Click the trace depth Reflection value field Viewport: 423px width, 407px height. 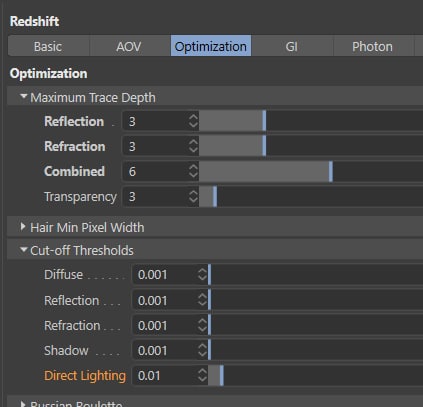(x=154, y=121)
